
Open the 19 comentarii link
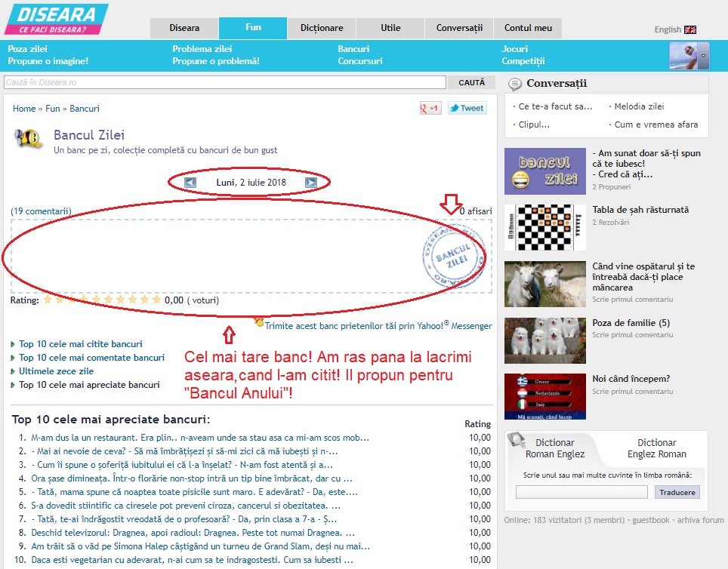click(x=41, y=211)
